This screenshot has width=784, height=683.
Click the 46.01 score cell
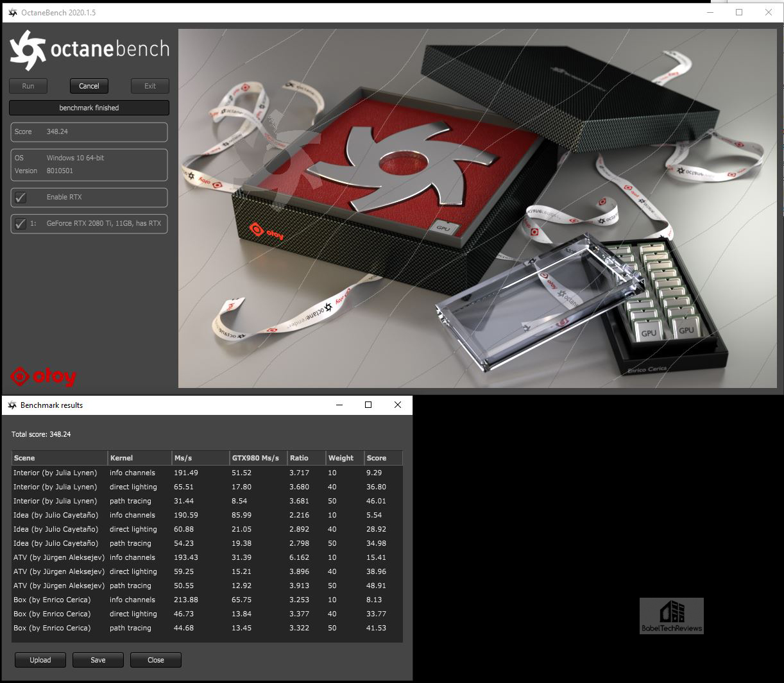click(x=376, y=501)
